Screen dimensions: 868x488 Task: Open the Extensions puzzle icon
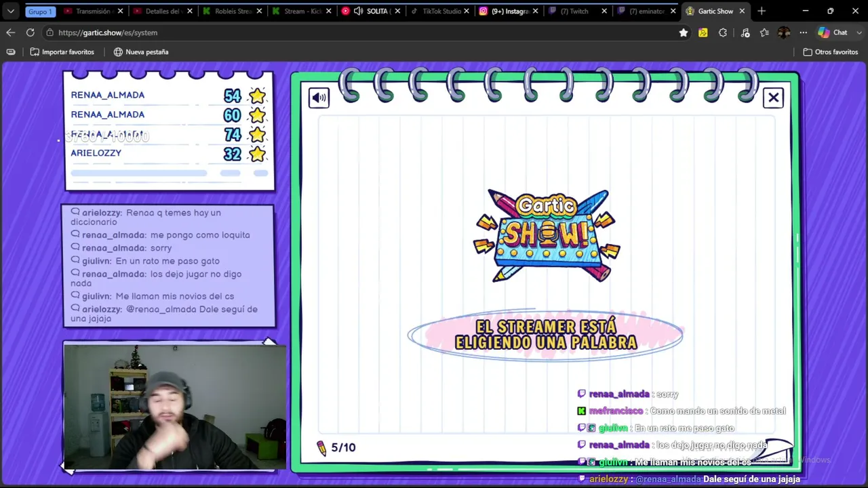(723, 33)
